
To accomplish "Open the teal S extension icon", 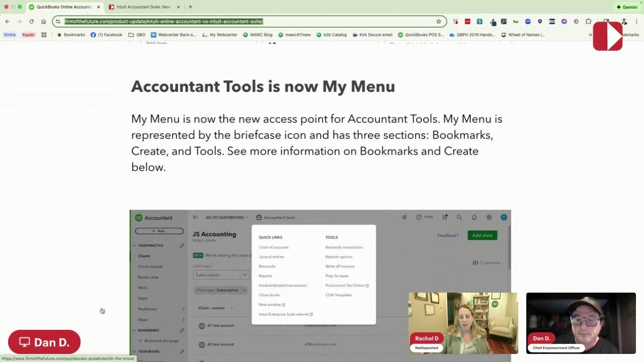I will (x=479, y=22).
